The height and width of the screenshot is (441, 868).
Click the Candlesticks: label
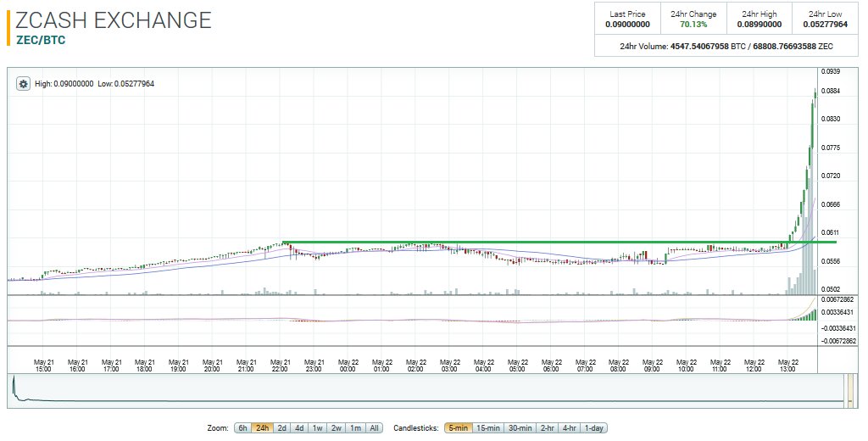(x=415, y=428)
